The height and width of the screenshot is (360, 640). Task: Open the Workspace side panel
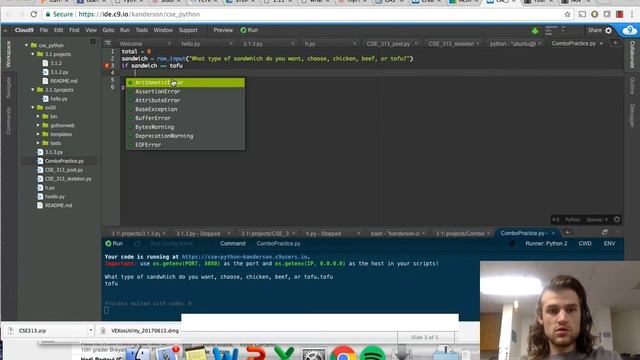coord(8,54)
